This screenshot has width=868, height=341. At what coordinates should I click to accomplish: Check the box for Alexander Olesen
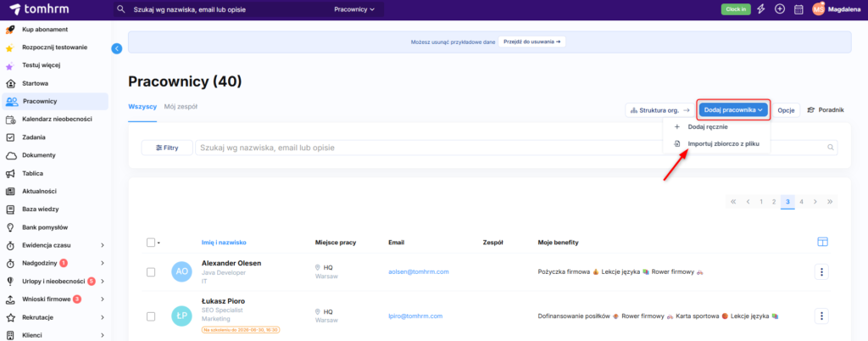point(151,271)
